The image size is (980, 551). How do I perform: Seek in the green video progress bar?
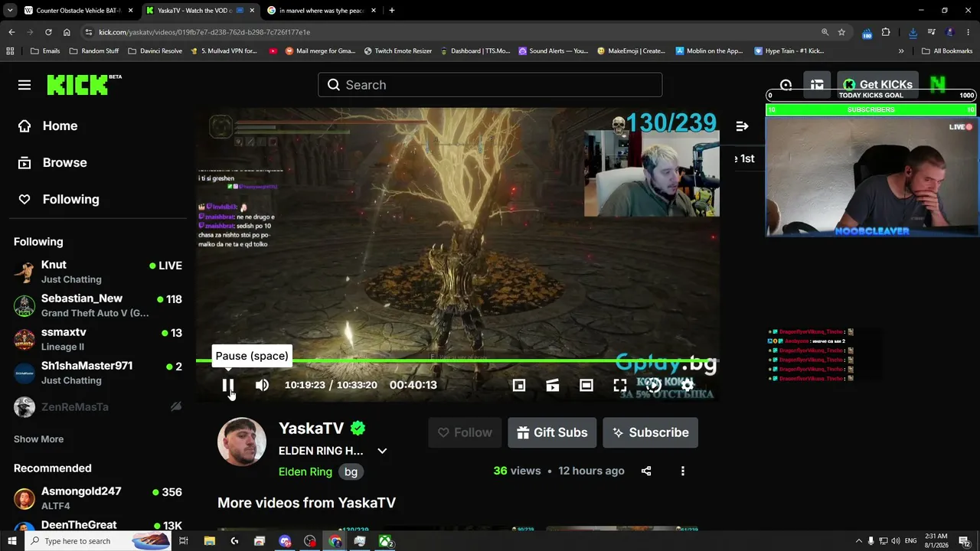pos(457,360)
